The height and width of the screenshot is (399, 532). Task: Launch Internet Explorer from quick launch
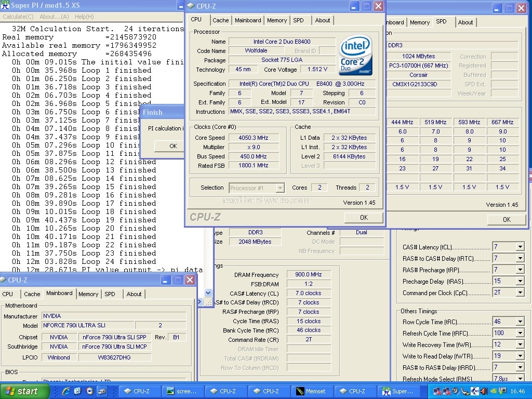coord(66,391)
